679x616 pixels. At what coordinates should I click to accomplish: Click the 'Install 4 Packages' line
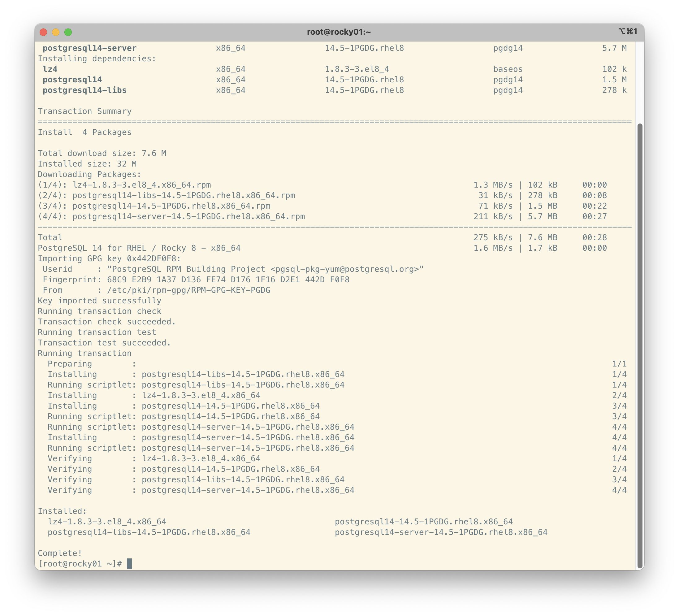pyautogui.click(x=84, y=132)
